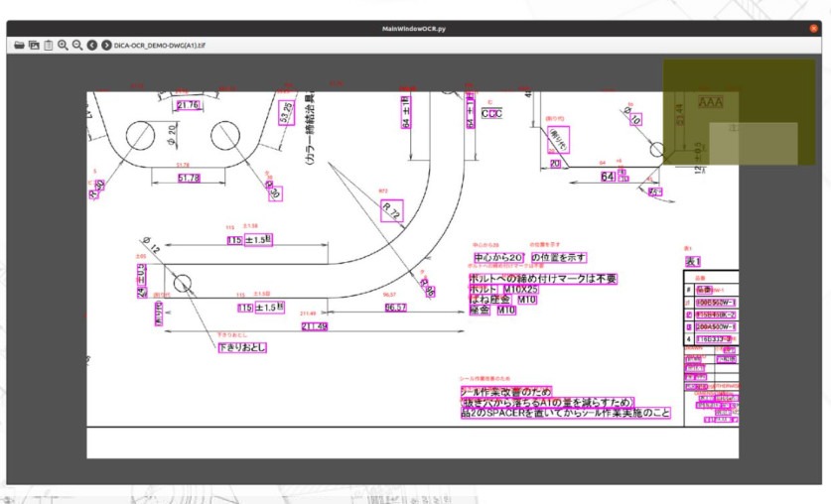The height and width of the screenshot is (504, 831).
Task: Select the M10X25 text box
Action: (x=520, y=289)
